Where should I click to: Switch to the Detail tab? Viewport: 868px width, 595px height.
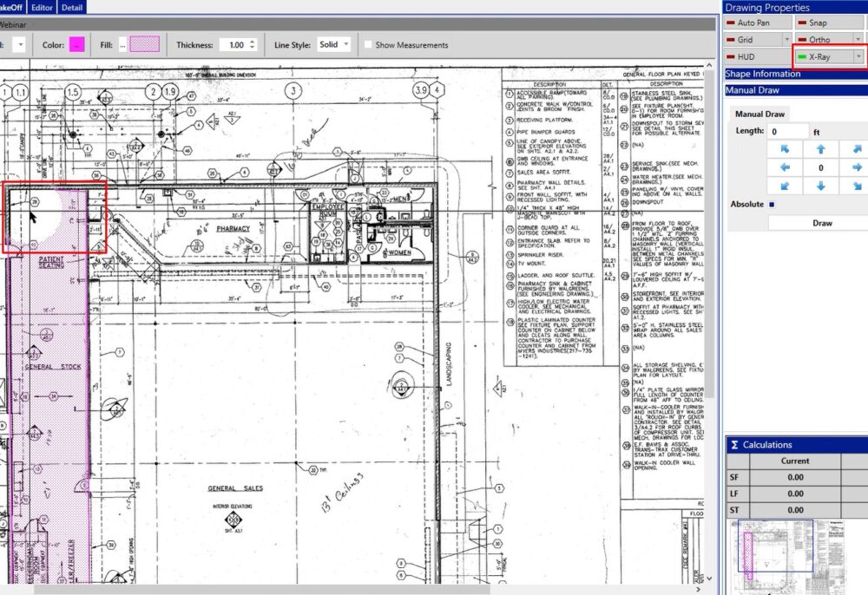(72, 7)
